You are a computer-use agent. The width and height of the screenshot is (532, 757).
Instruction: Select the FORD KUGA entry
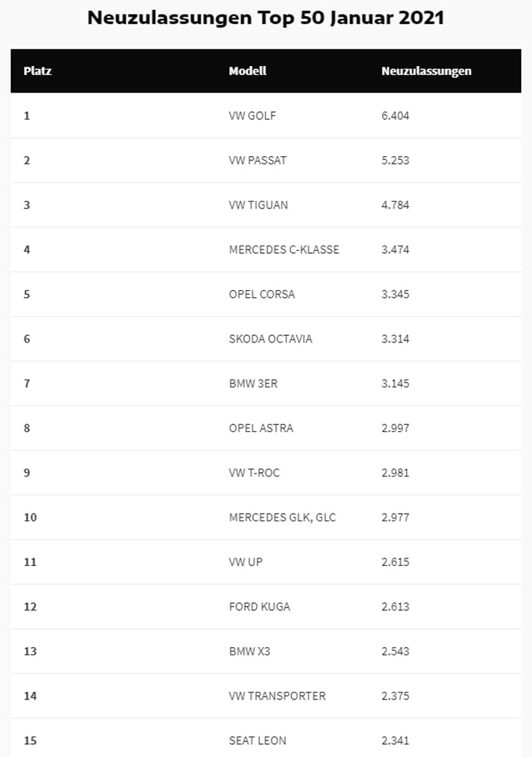pos(259,607)
